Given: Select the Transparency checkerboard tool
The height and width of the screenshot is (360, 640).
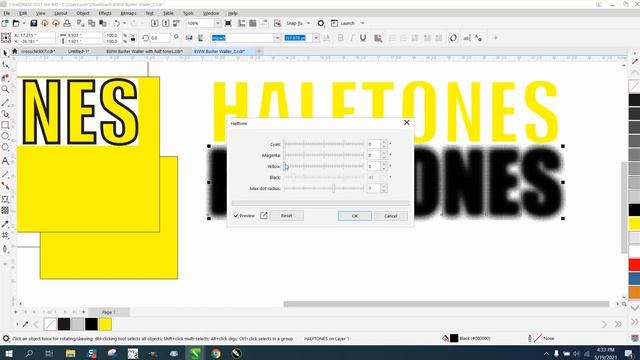Looking at the screenshot, I should tap(5, 210).
